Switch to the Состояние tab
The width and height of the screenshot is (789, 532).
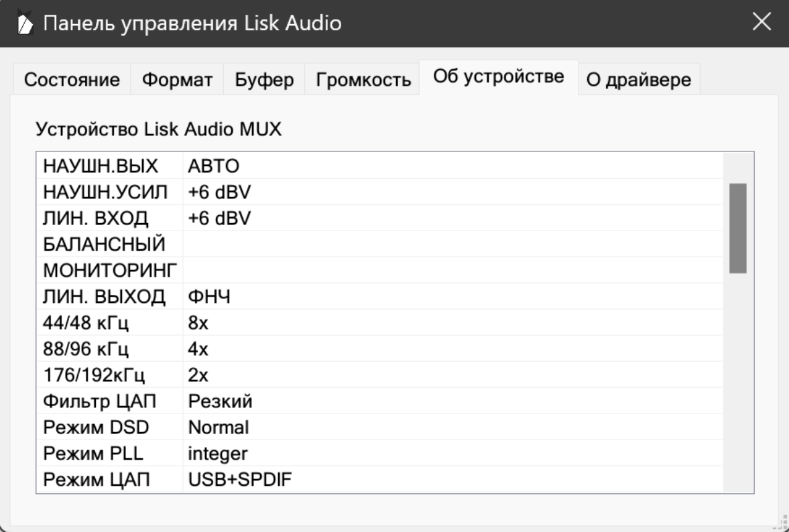[x=72, y=80]
